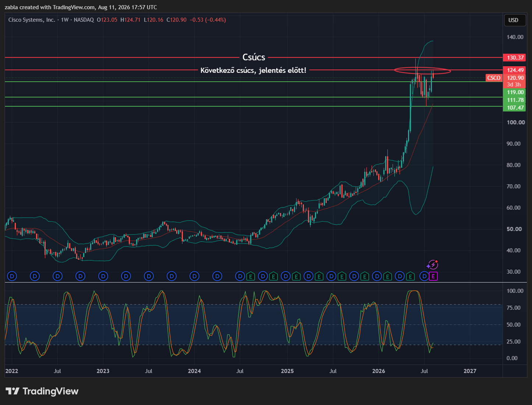Image resolution: width=532 pixels, height=405 pixels.
Task: Open the dividend D marker above the 2025 label
Action: (x=285, y=276)
